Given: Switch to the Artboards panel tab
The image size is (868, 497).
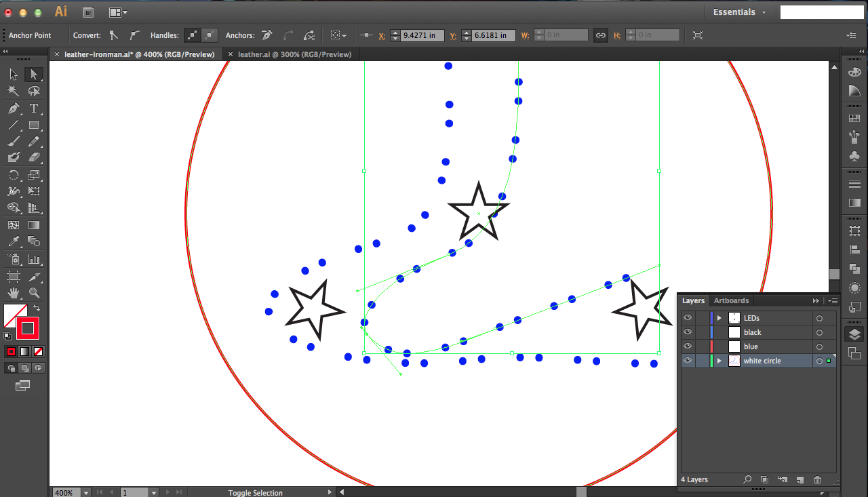Looking at the screenshot, I should pyautogui.click(x=731, y=300).
